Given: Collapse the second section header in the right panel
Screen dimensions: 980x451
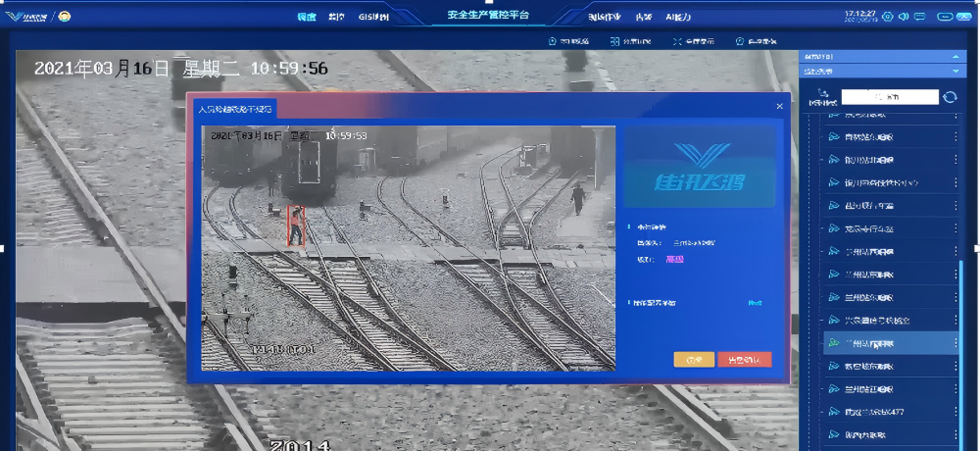Looking at the screenshot, I should (x=955, y=72).
